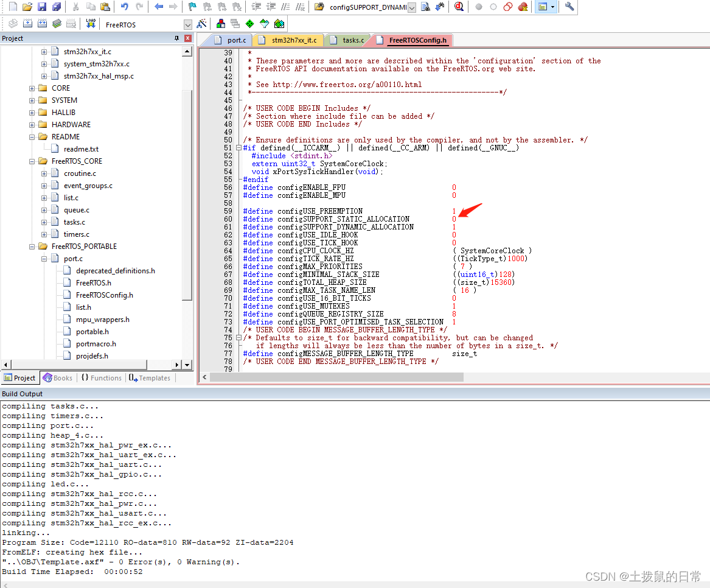Image resolution: width=710 pixels, height=588 pixels.
Task: Open the window layout dropdown arrow
Action: pyautogui.click(x=552, y=7)
